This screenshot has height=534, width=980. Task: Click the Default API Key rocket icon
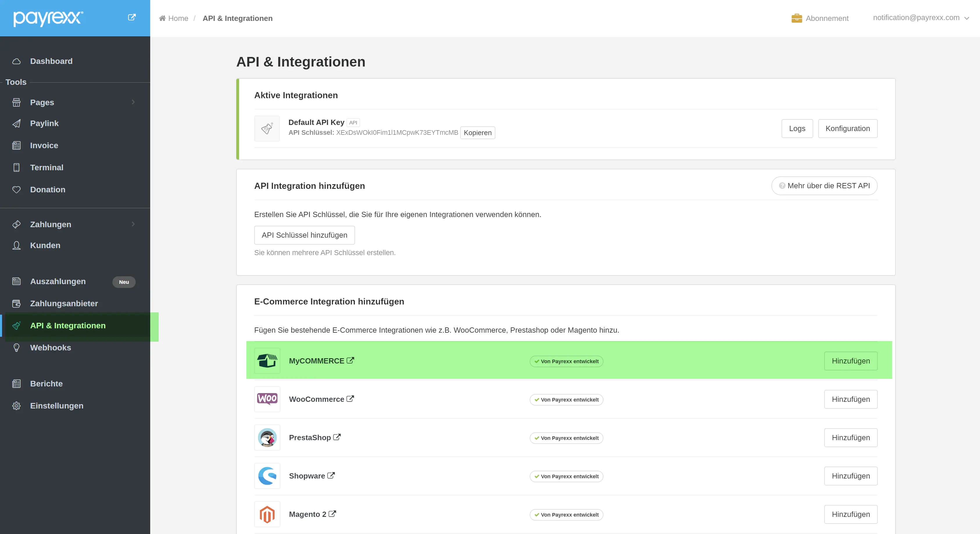(267, 128)
